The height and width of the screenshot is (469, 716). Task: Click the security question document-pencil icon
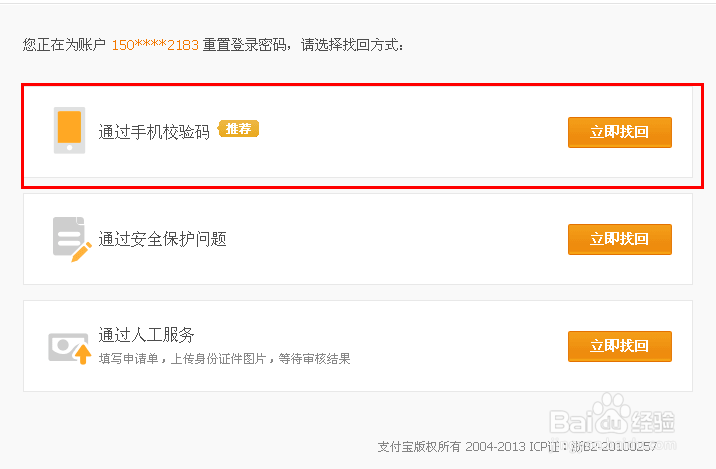click(x=72, y=239)
